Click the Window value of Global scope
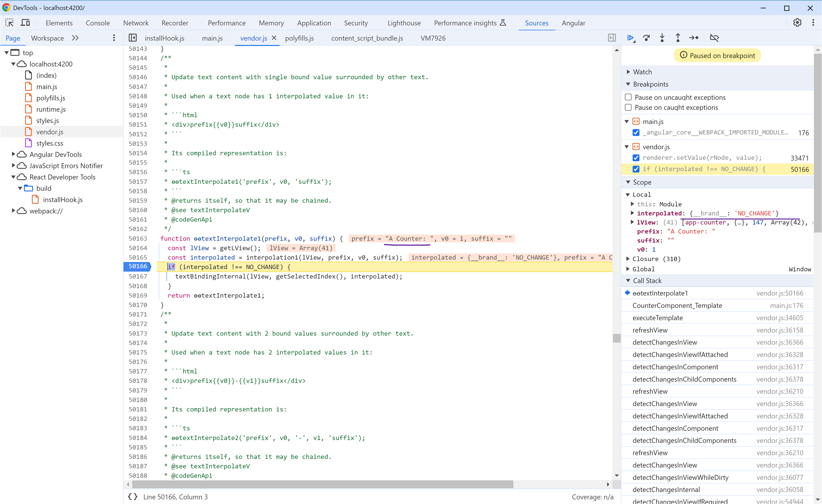822x504 pixels. [800, 269]
